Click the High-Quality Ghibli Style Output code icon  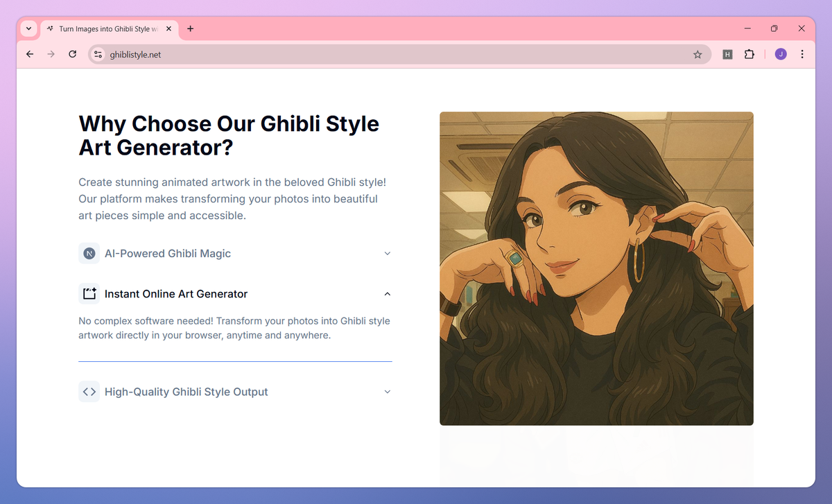89,391
